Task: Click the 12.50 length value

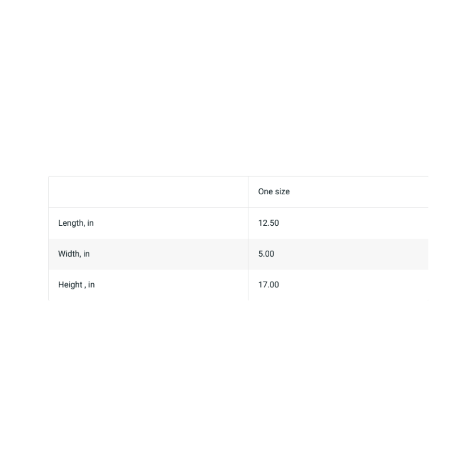Action: pos(268,223)
